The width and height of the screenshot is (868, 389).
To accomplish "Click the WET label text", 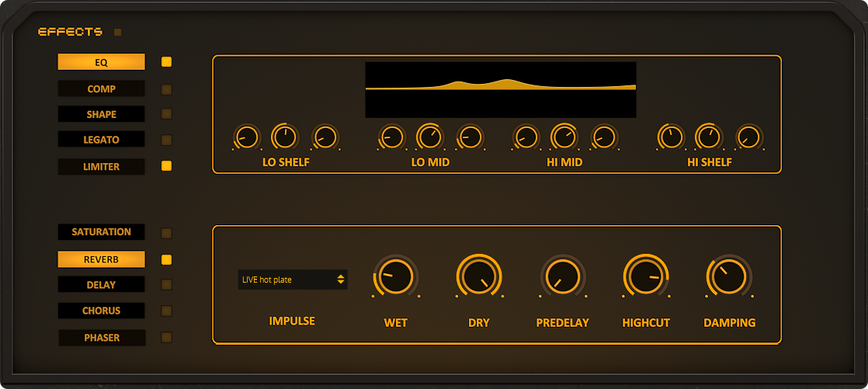I will 396,323.
